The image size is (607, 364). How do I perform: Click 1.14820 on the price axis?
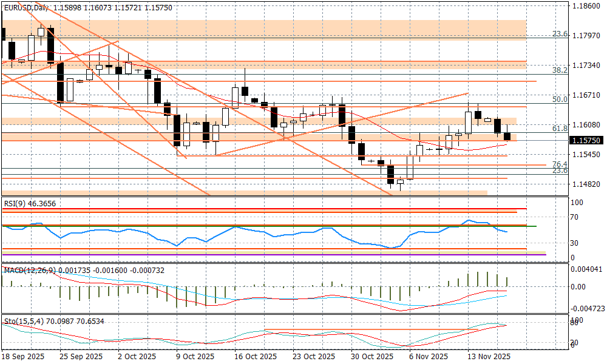[x=587, y=184]
